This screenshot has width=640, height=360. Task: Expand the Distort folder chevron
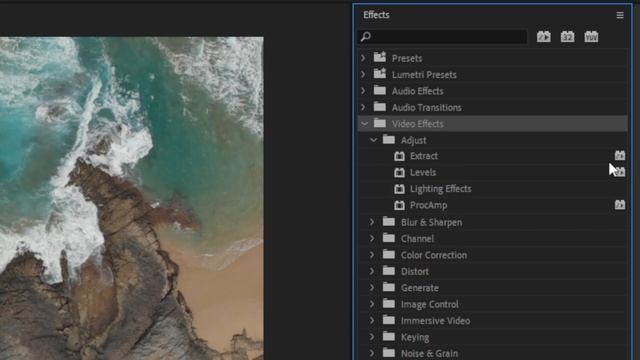(x=372, y=271)
